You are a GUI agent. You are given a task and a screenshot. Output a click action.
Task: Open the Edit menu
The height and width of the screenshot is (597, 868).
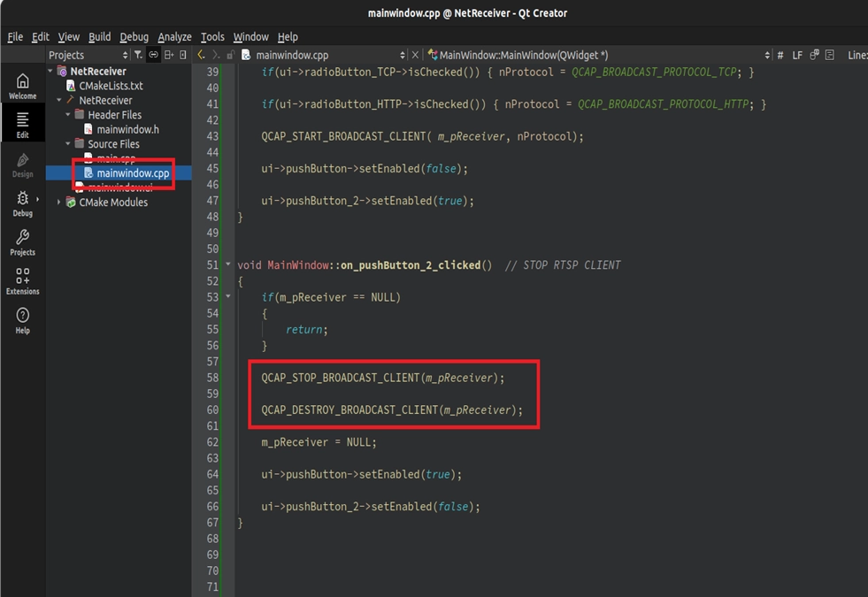[41, 36]
